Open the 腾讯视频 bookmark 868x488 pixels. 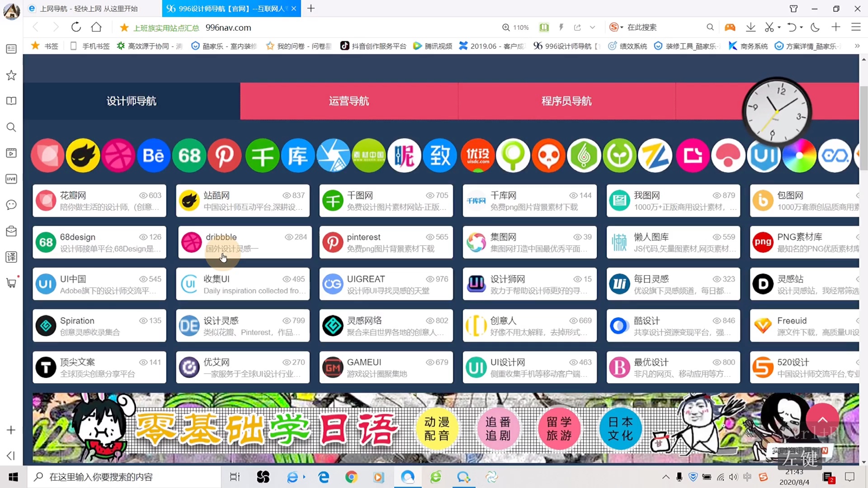coord(433,46)
